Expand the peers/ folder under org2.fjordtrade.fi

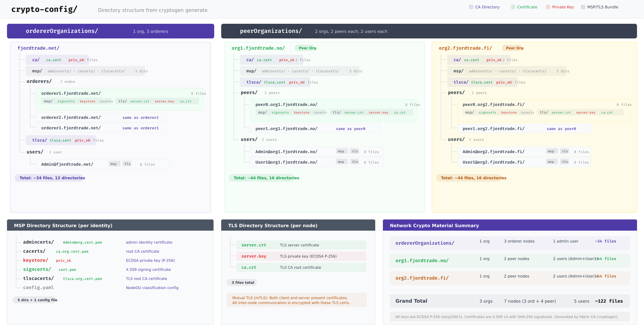pyautogui.click(x=456, y=93)
